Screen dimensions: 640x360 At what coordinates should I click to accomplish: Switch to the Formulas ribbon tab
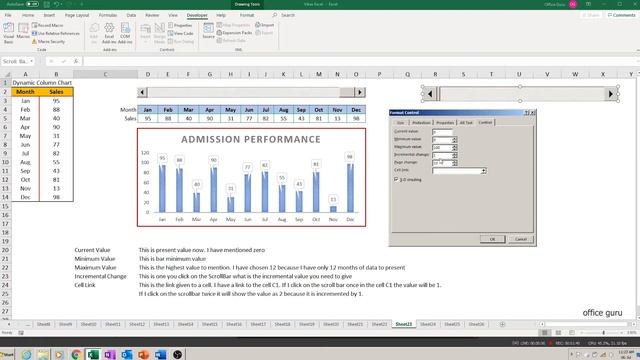(x=108, y=15)
